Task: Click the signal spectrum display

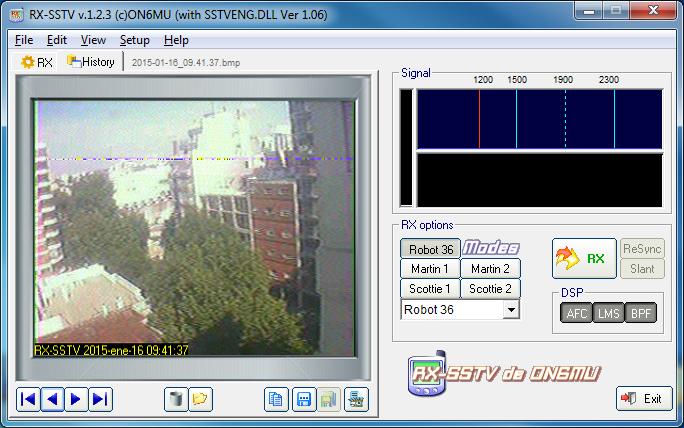Action: pyautogui.click(x=540, y=119)
